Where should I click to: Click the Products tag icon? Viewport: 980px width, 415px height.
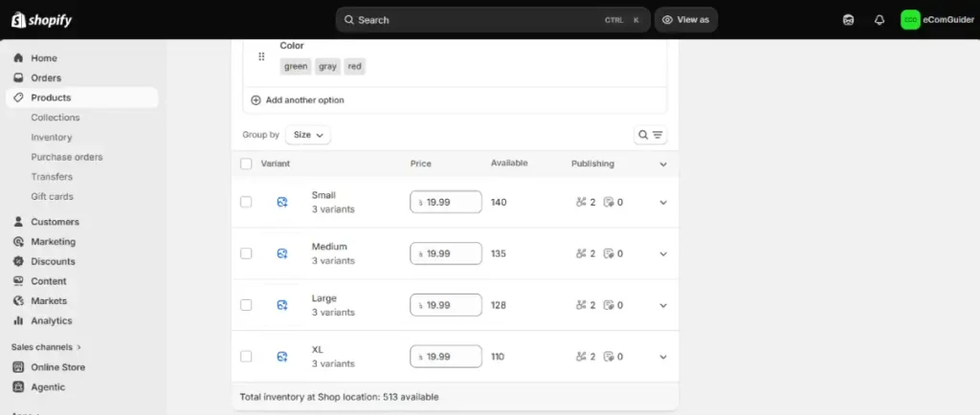click(19, 98)
